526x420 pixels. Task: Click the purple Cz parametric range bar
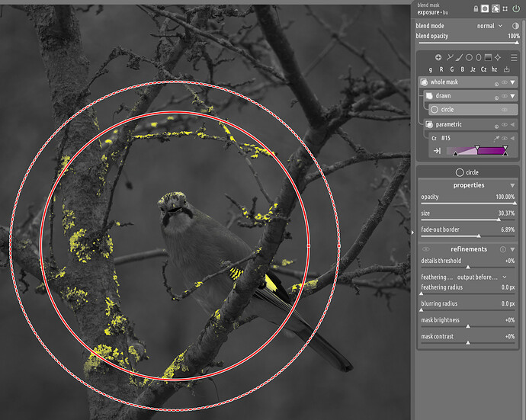coord(476,151)
